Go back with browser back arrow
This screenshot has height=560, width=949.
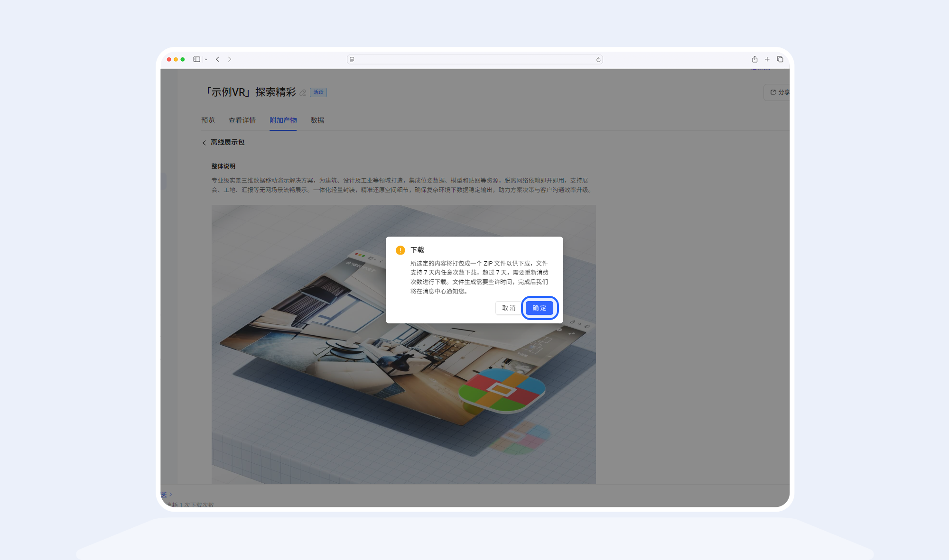218,59
